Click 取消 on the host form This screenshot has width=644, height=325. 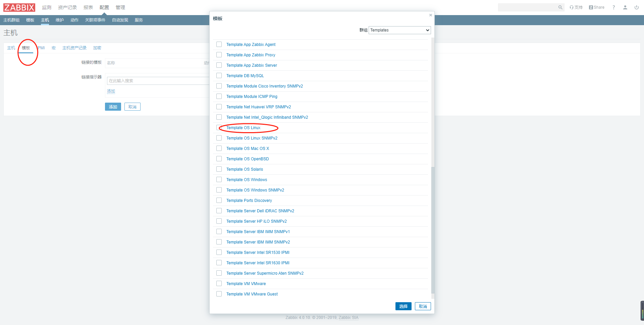point(132,107)
